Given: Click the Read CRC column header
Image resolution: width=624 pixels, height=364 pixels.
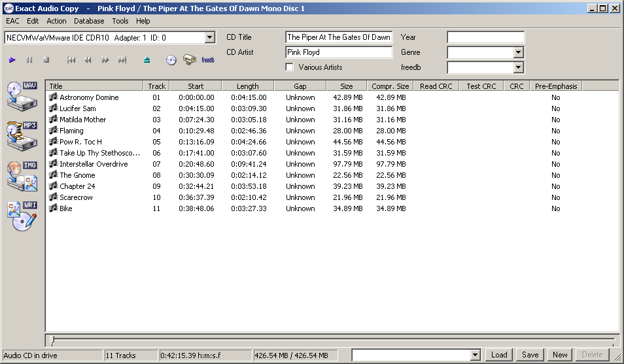Looking at the screenshot, I should pos(436,86).
